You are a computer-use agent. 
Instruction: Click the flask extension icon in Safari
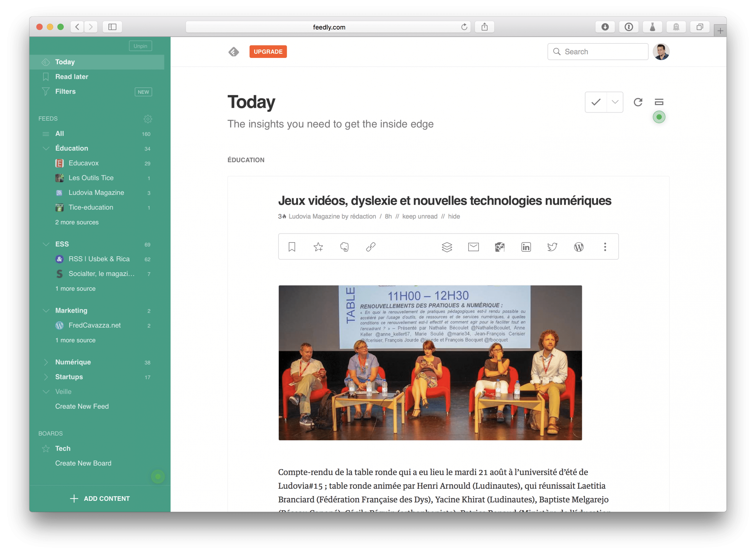(652, 27)
